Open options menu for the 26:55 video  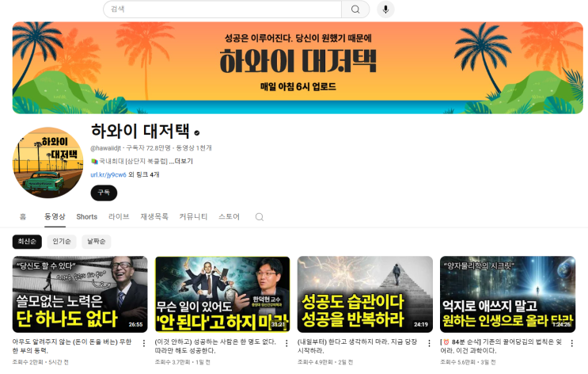pos(144,343)
